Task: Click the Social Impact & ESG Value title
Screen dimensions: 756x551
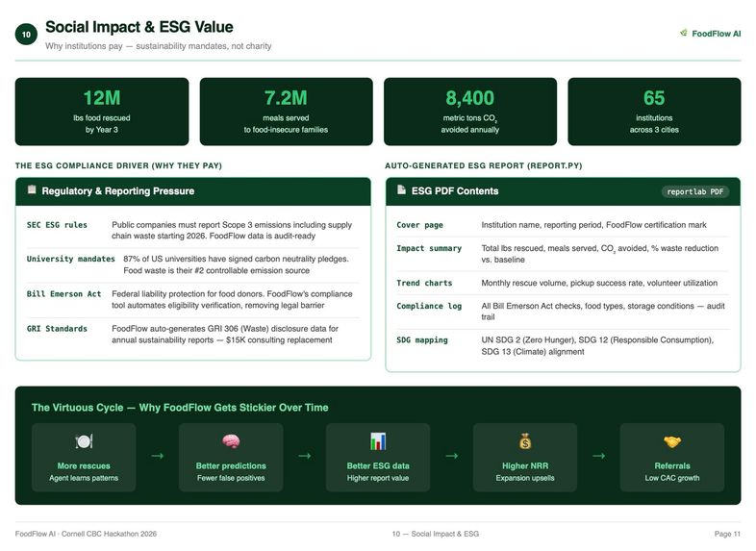Action: click(139, 27)
